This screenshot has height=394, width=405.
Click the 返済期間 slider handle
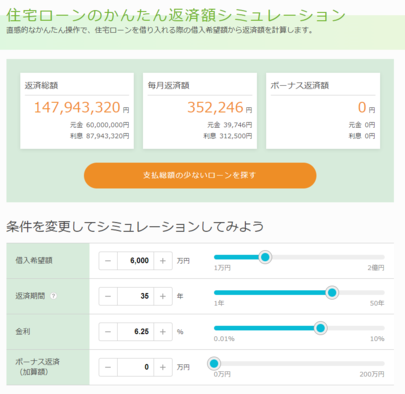[332, 293]
